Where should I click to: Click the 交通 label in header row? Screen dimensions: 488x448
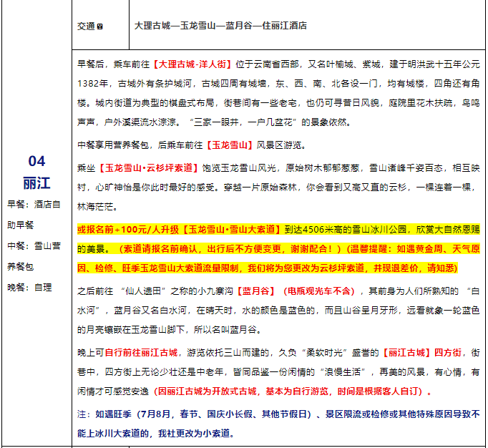85,26
